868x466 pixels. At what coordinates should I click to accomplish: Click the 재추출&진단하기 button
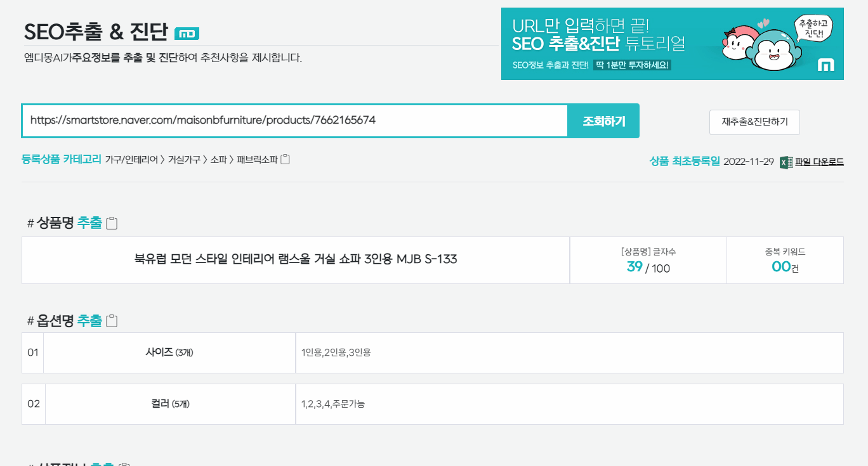coord(754,122)
